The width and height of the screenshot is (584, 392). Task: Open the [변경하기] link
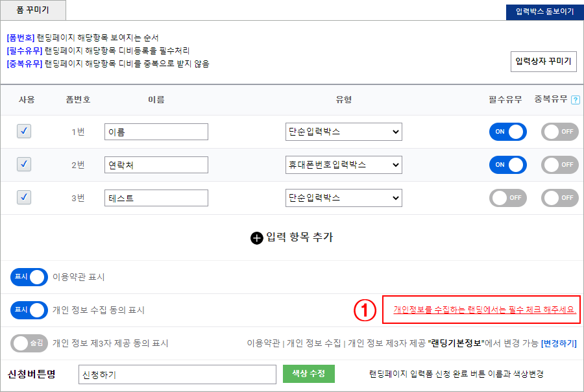559,343
